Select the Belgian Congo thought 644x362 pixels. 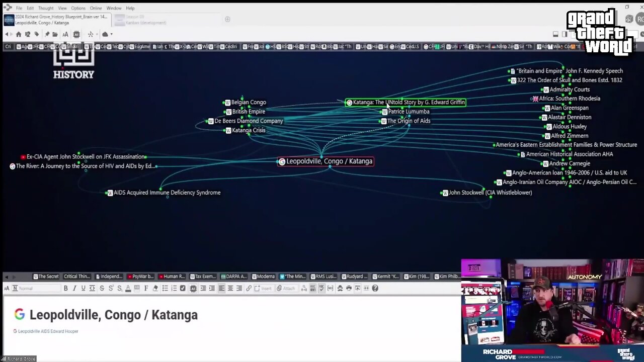(249, 102)
